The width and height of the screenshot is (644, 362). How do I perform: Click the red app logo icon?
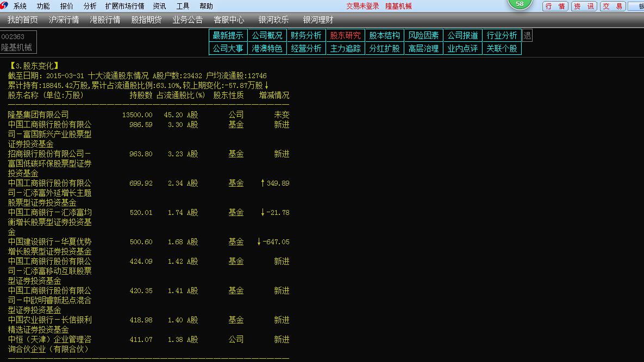click(4, 5)
